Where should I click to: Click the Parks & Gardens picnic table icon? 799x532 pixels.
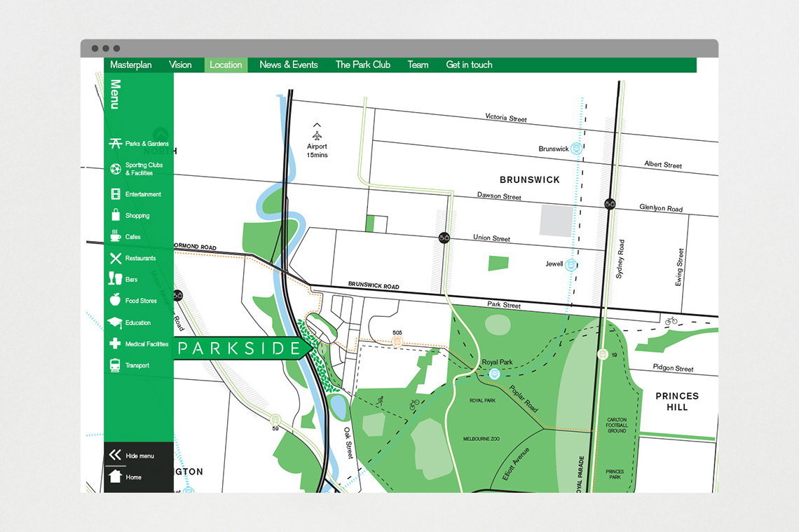click(115, 144)
